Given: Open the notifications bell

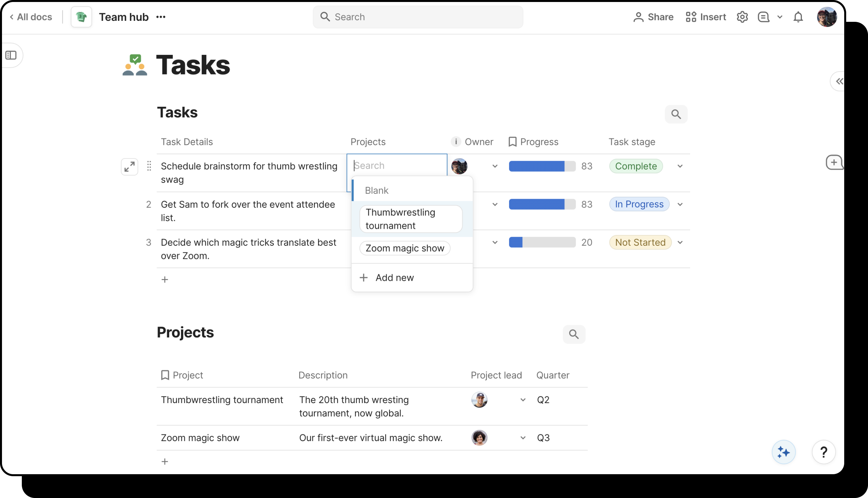Looking at the screenshot, I should point(798,17).
